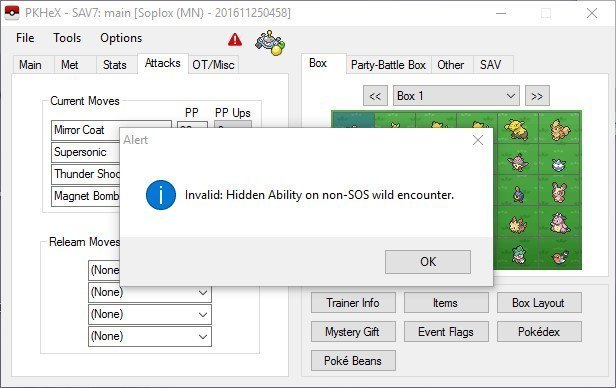
Task: Expand the last Relearn Moves (None) dropdown
Action: [150, 336]
